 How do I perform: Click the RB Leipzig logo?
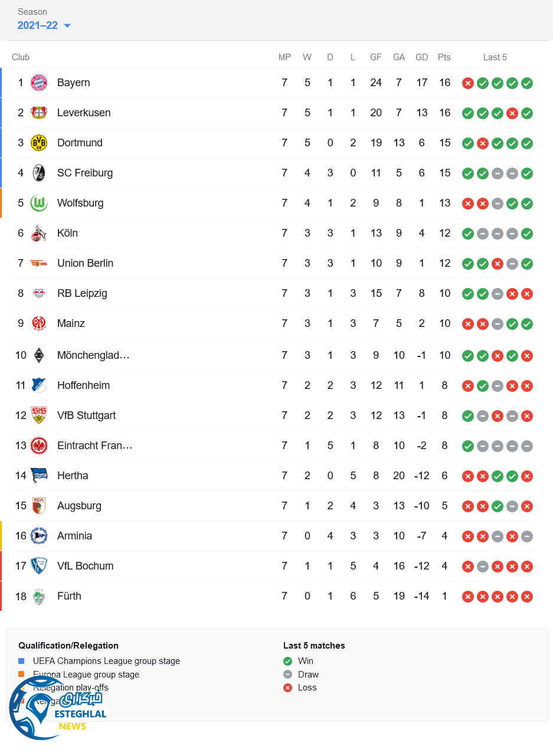pos(39,293)
